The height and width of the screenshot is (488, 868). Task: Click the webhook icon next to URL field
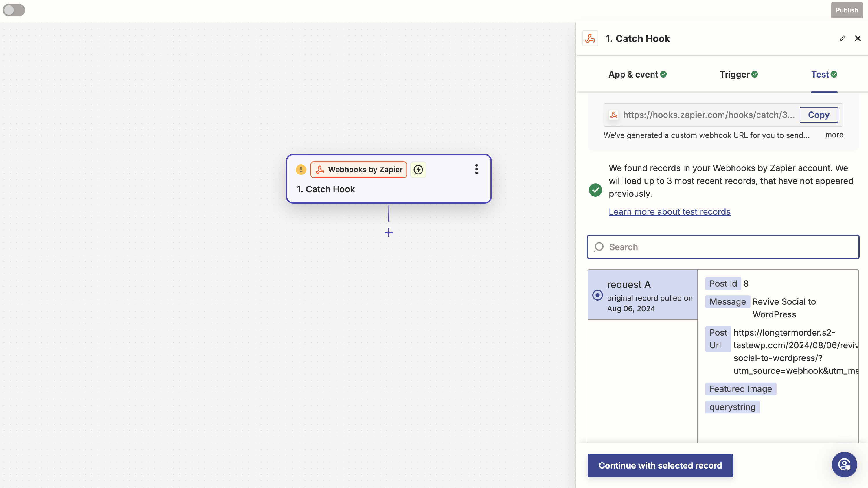614,115
